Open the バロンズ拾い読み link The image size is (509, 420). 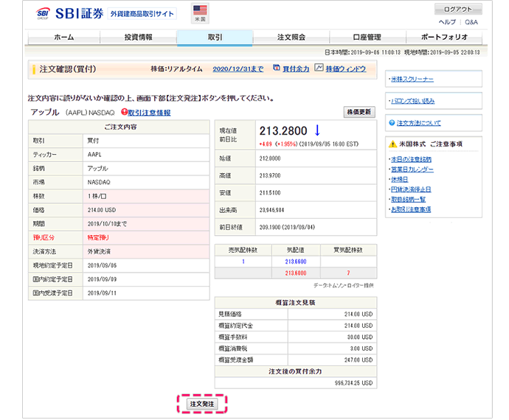coord(412,101)
